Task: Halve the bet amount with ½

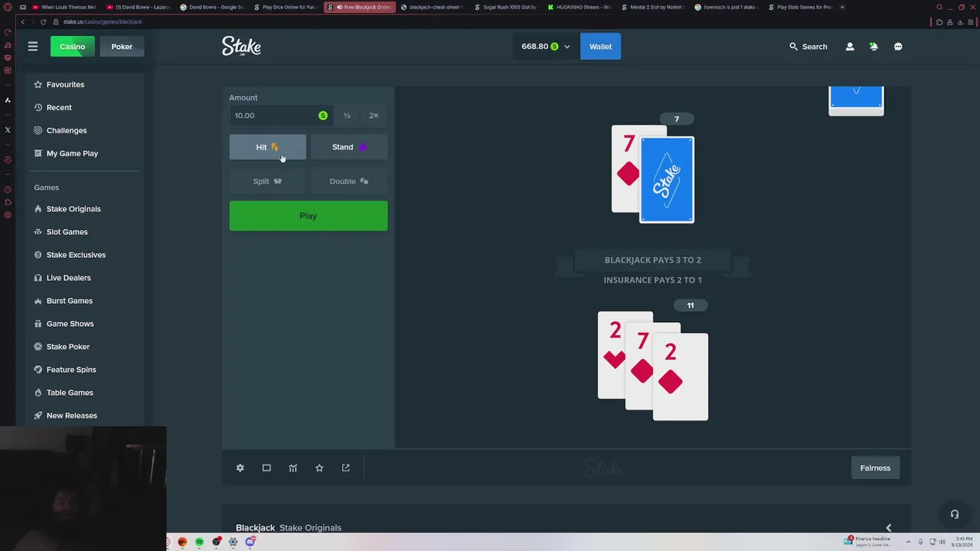Action: tap(347, 116)
